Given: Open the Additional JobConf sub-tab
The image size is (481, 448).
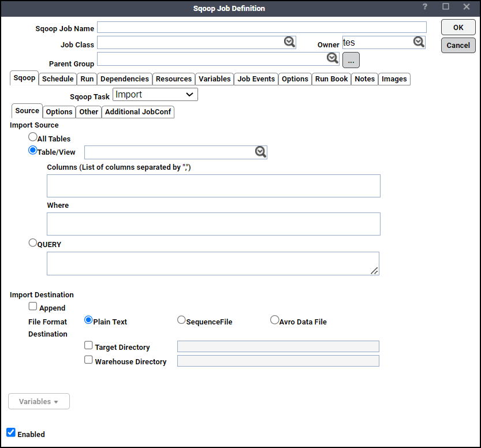Looking at the screenshot, I should pyautogui.click(x=138, y=111).
